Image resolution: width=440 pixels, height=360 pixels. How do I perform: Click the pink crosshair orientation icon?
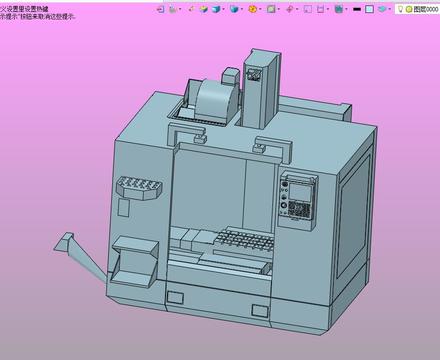point(289,9)
